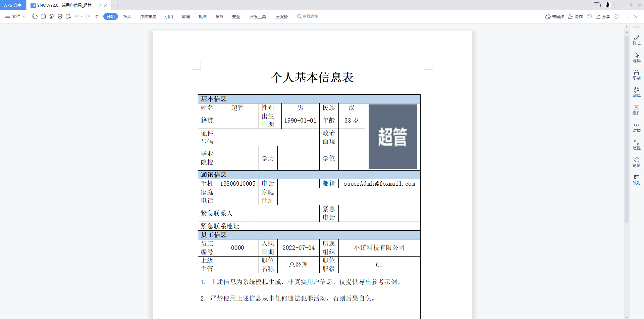Click the 查找命令 search command field
The image size is (644, 319).
(x=308, y=16)
